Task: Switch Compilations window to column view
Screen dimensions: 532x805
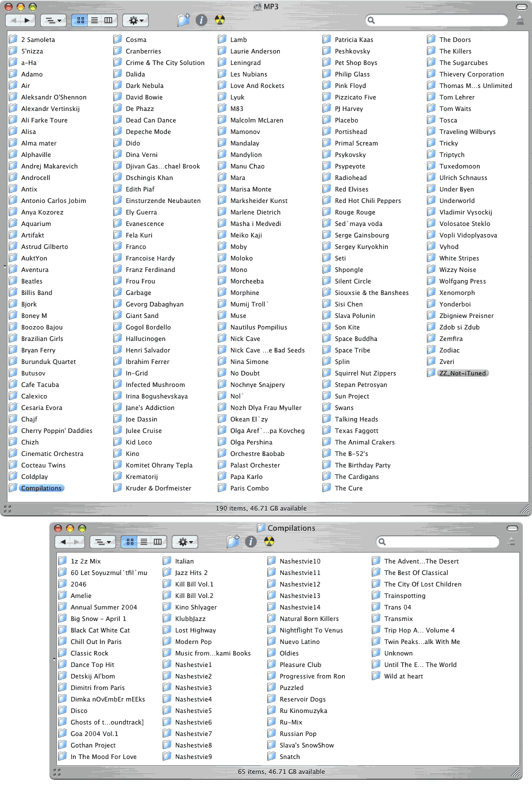Action: click(x=158, y=542)
